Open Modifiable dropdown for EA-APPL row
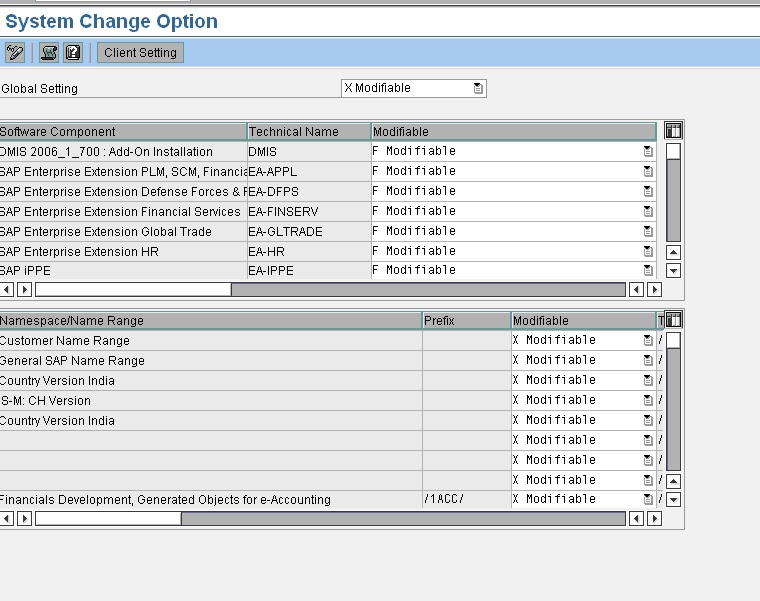The height and width of the screenshot is (601, 760). point(648,171)
